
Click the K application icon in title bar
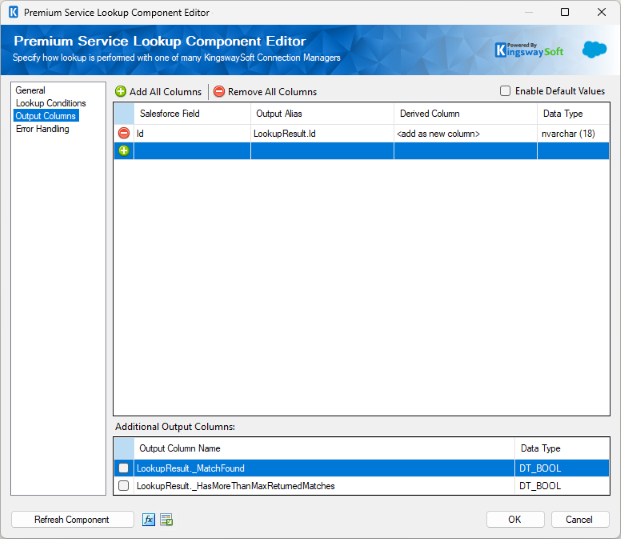(x=13, y=12)
